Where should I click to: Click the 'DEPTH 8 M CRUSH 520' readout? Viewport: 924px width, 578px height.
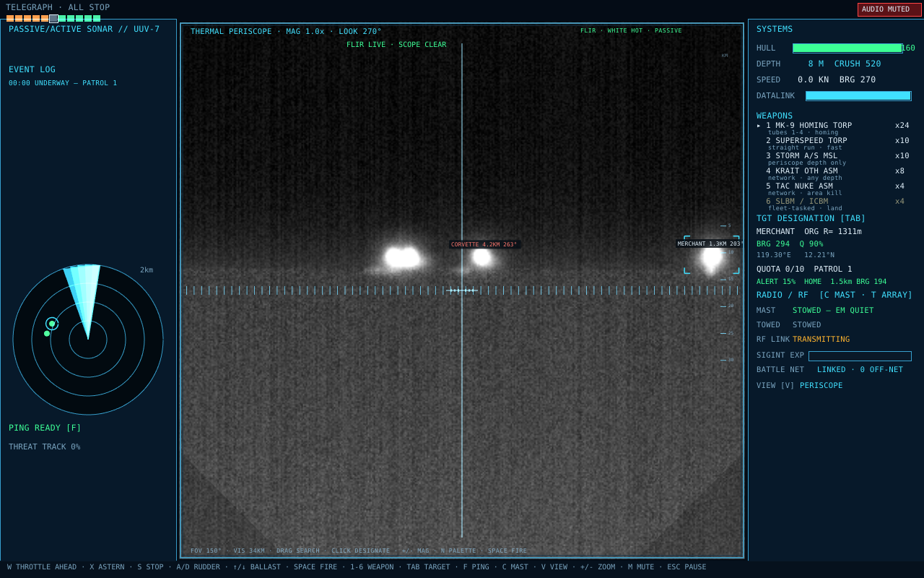819,64
